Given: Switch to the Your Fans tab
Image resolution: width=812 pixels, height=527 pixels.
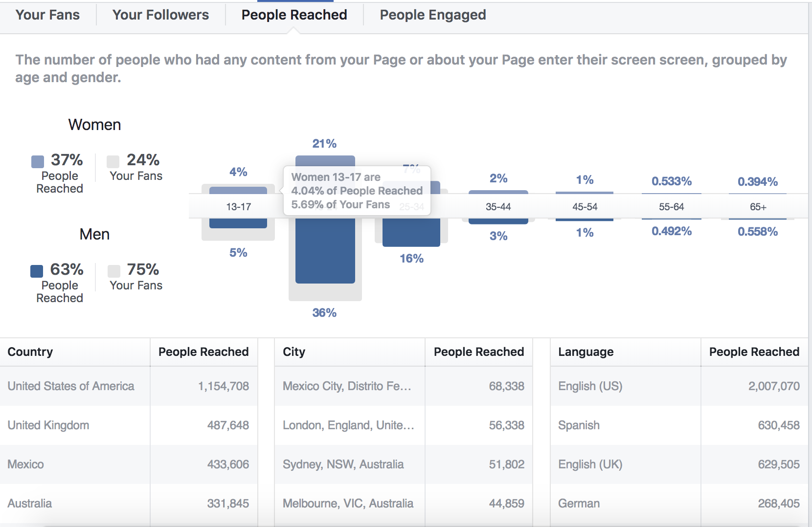Looking at the screenshot, I should tap(47, 15).
